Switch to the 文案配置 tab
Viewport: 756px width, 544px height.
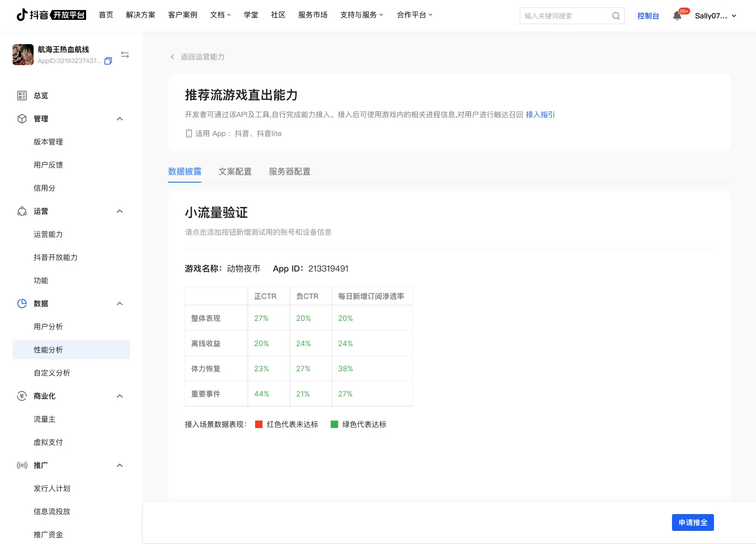pos(235,172)
